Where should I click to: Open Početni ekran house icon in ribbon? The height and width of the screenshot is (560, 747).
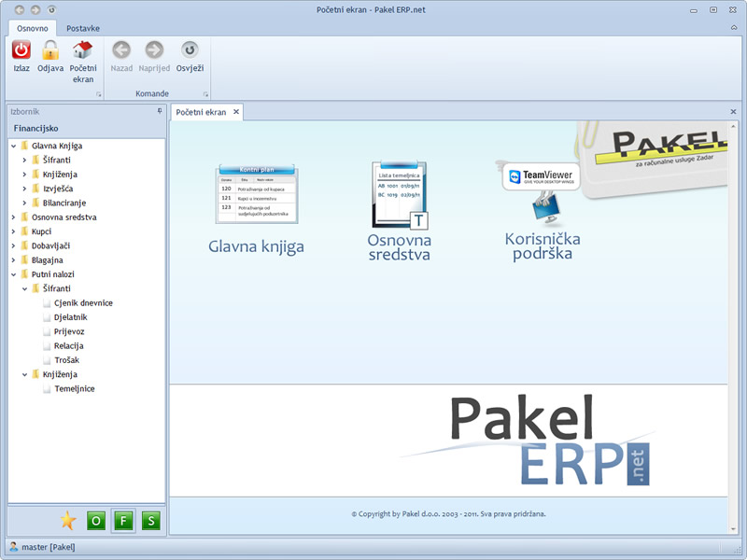[82, 50]
